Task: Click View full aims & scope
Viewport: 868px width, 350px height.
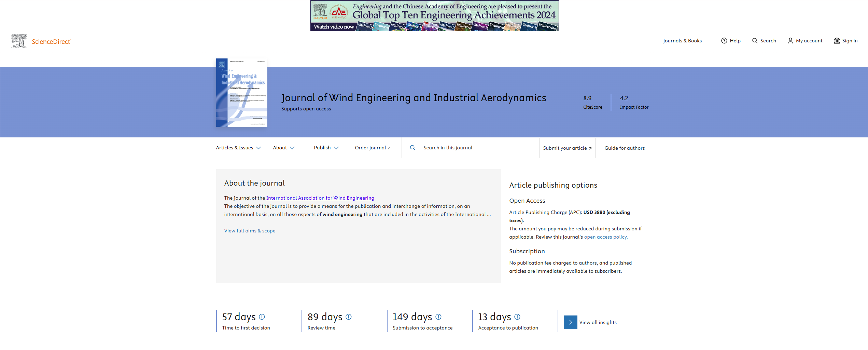Action: 250,231
